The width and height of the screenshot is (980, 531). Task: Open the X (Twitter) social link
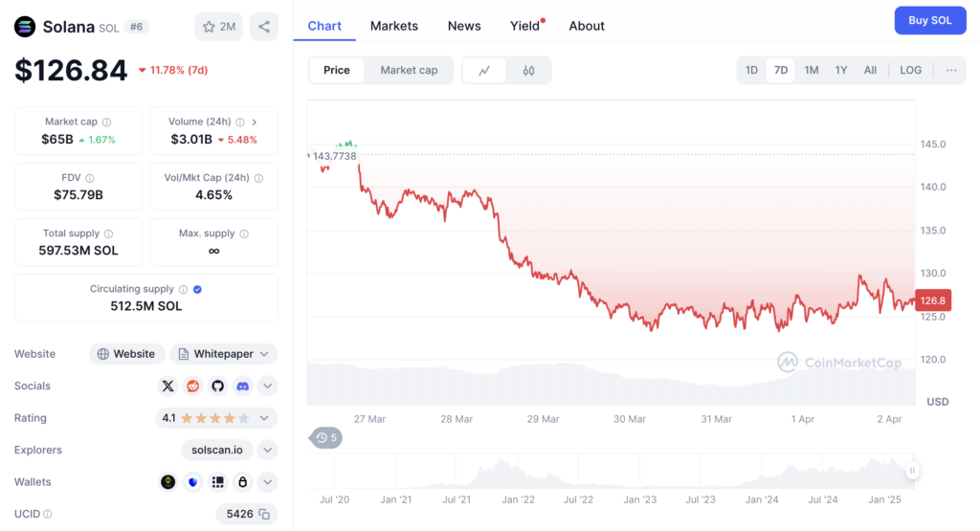pyautogui.click(x=168, y=387)
